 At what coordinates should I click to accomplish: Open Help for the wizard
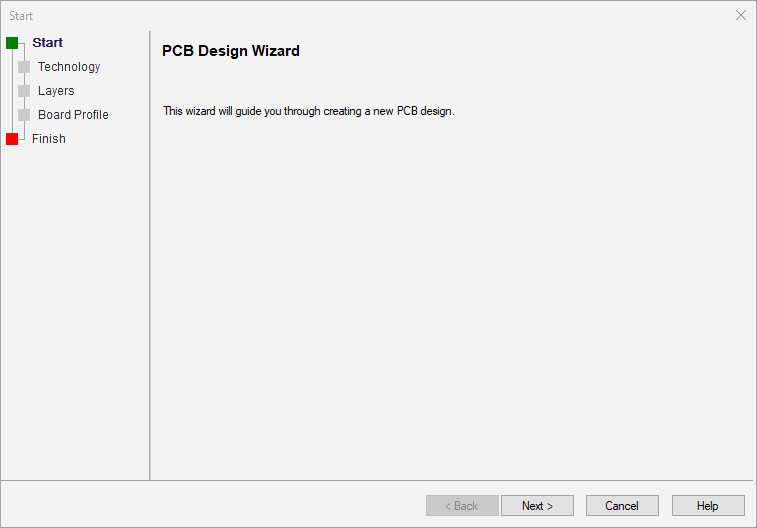[x=708, y=506]
